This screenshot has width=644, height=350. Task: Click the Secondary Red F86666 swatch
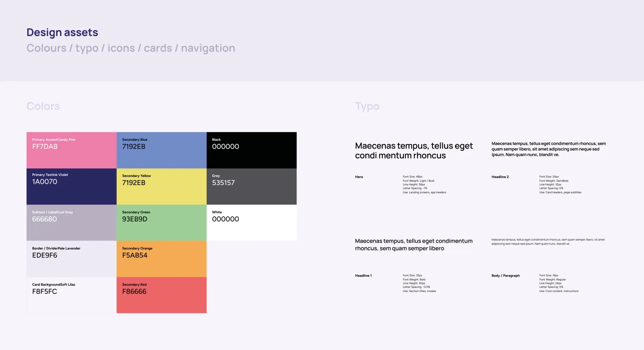[161, 295]
